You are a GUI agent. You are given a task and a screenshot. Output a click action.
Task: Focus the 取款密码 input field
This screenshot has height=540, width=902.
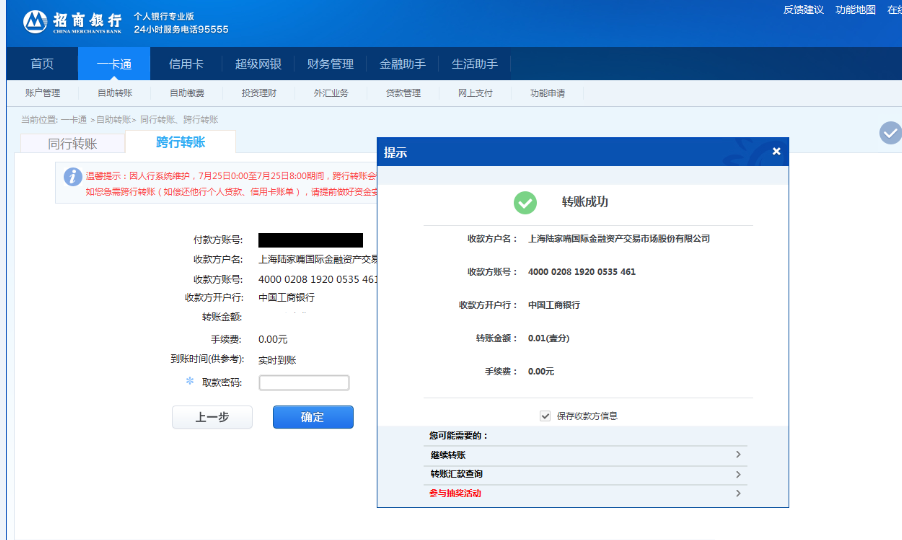(x=304, y=382)
